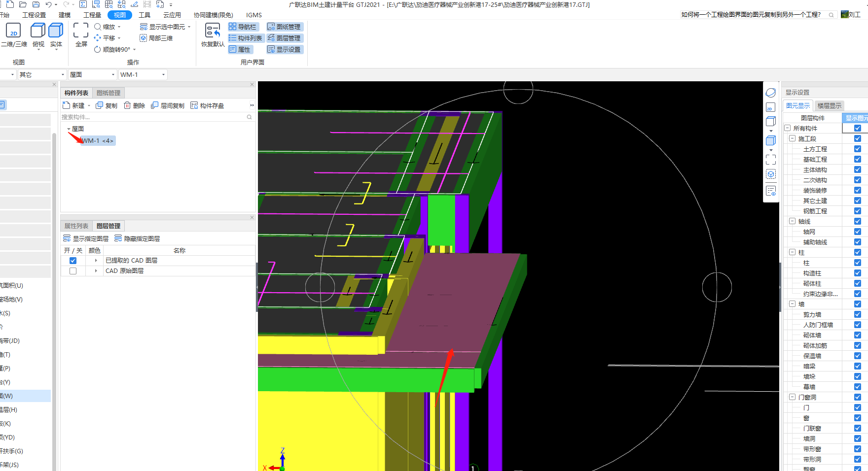868x471 pixels.
Task: Close the 构件列表 panel
Action: point(252,84)
